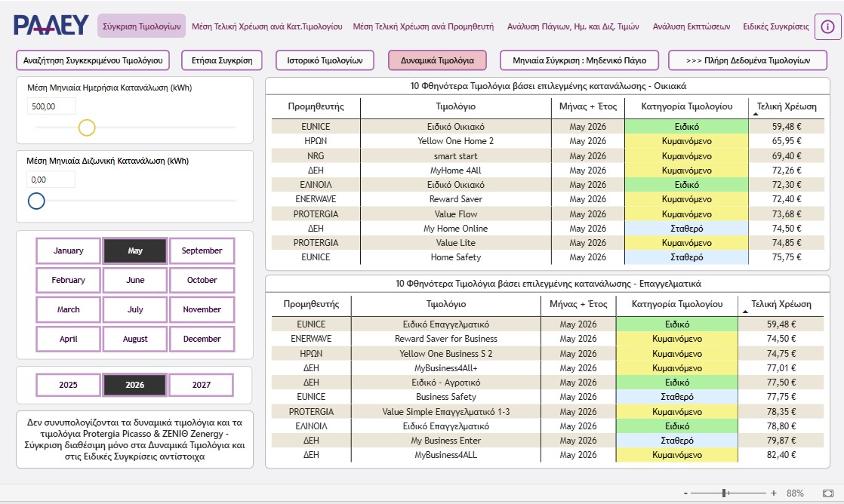Choose 2027 in the year selector
844x504 pixels.
pos(202,385)
